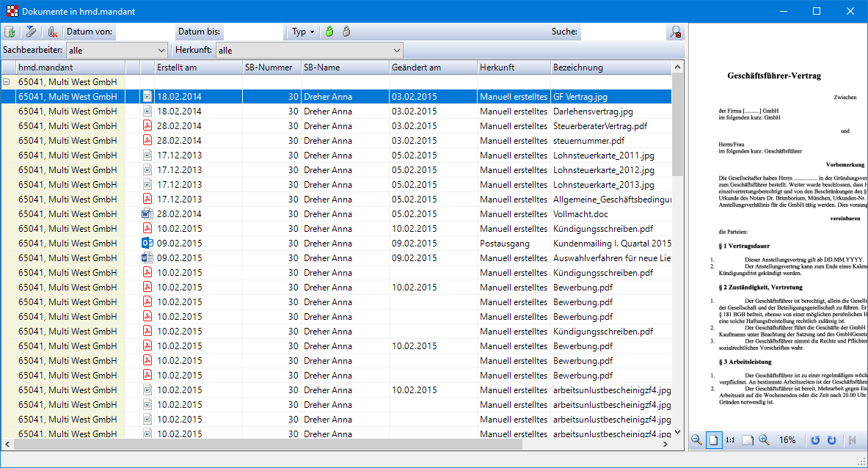Click the gray closed padlock icon

[x=346, y=32]
